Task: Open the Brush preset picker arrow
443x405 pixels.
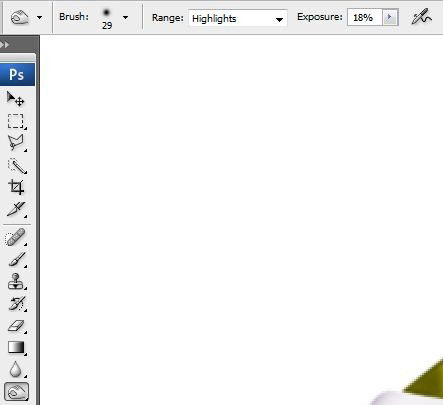Action: [125, 17]
